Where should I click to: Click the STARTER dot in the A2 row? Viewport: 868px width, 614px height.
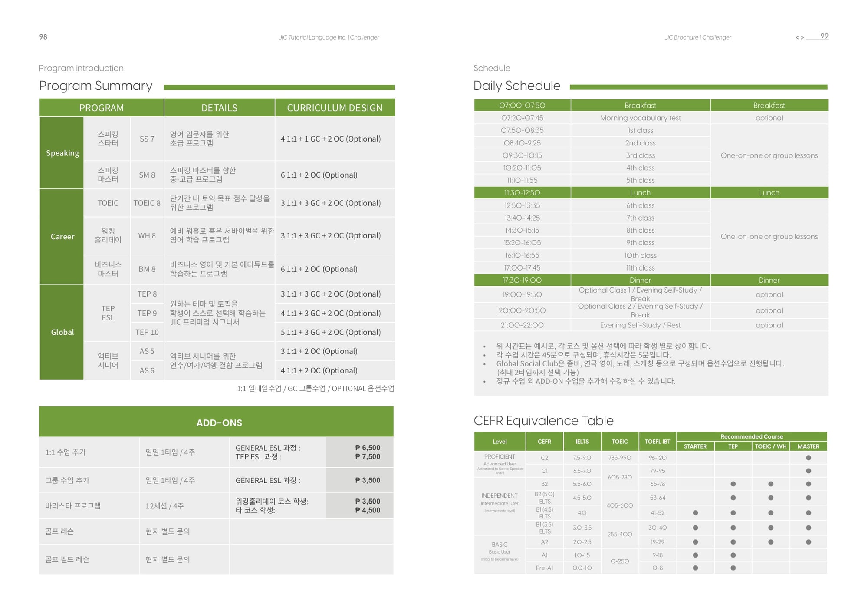pos(695,542)
